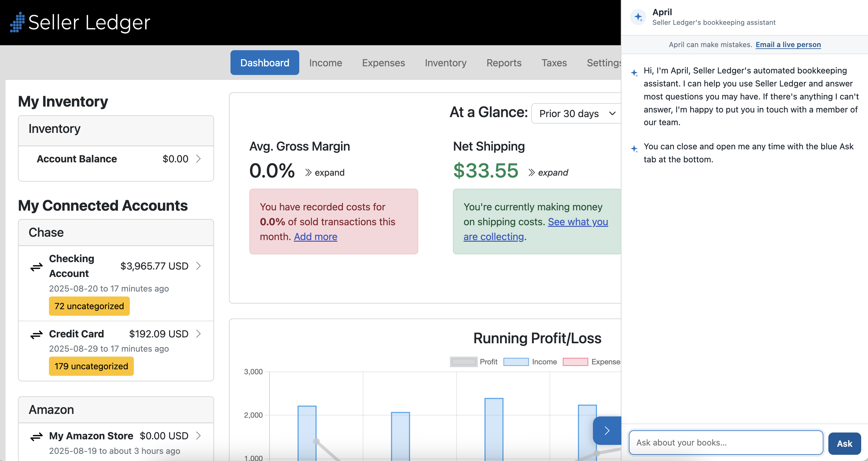Click the Seller Ledger logo icon
Image resolution: width=868 pixels, height=461 pixels.
tap(17, 22)
